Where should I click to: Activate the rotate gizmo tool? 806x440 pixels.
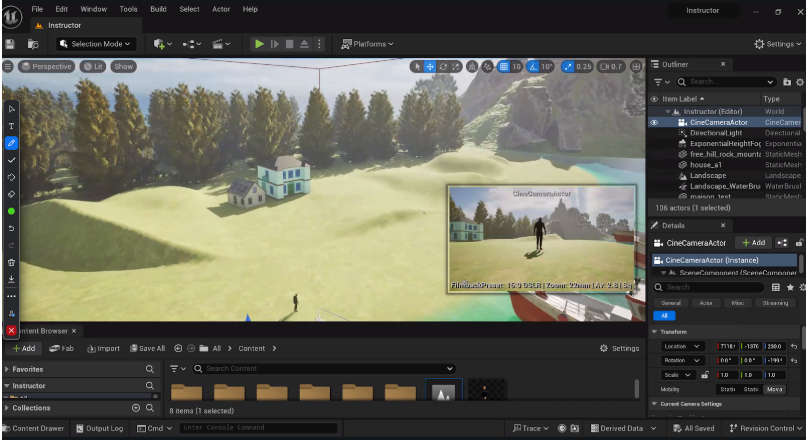[443, 66]
